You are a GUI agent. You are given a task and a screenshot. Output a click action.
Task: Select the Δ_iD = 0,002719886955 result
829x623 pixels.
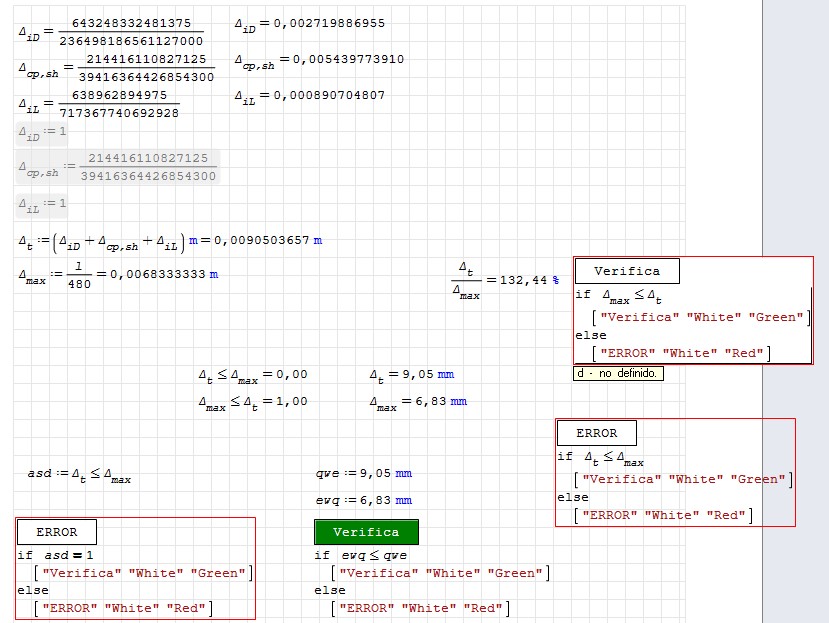pyautogui.click(x=308, y=23)
